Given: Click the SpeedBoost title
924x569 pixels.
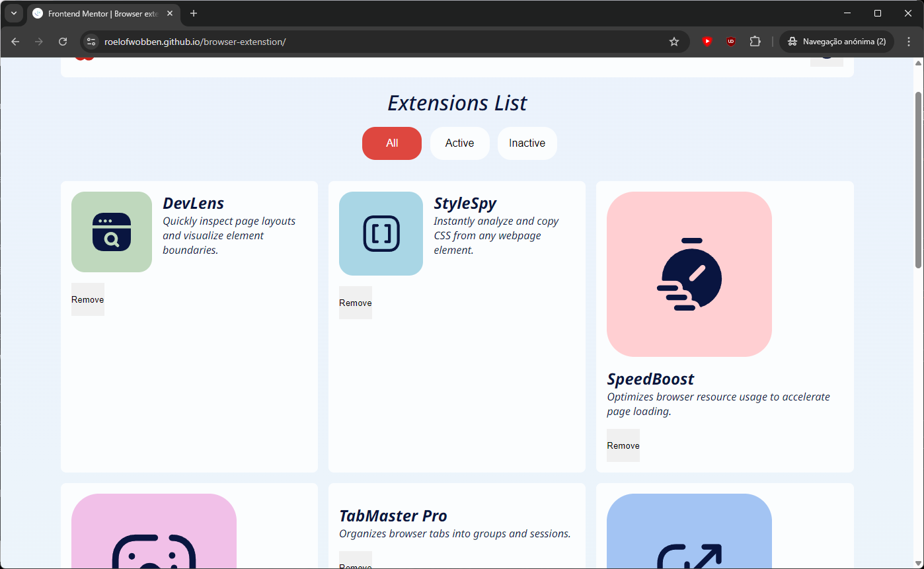Looking at the screenshot, I should (x=650, y=379).
